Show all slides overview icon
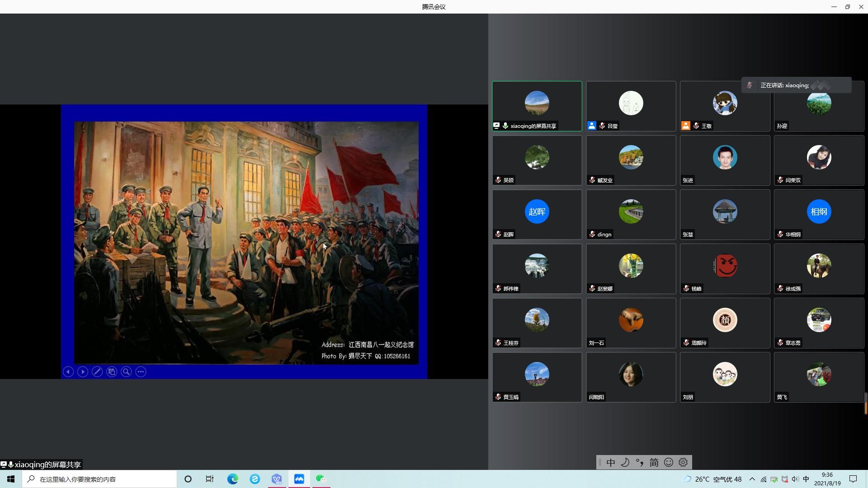The height and width of the screenshot is (488, 868). click(x=112, y=372)
